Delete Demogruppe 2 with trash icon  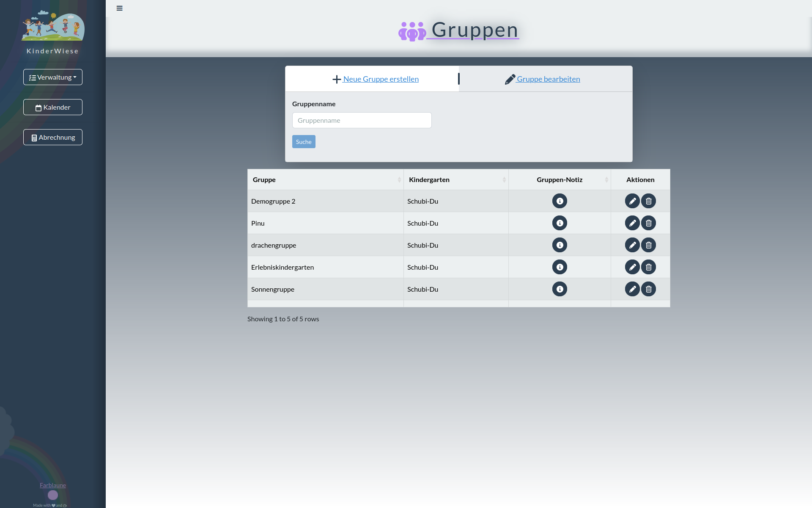coord(648,201)
